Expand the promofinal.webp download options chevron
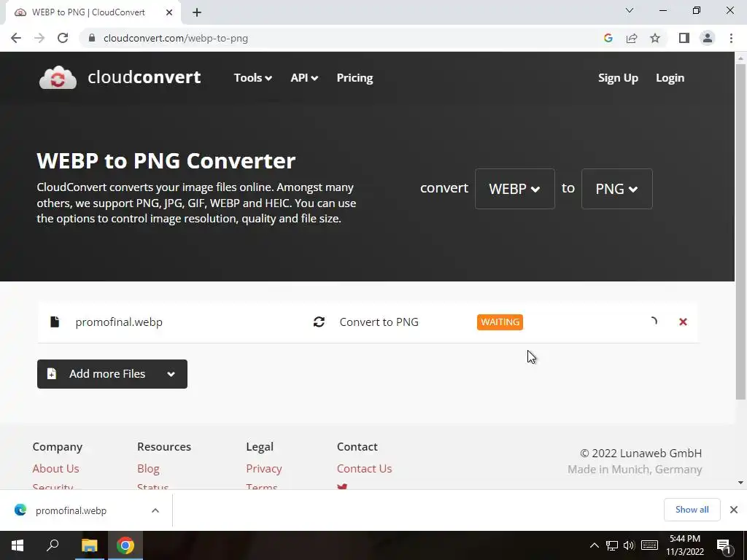The width and height of the screenshot is (747, 560). pos(155,510)
